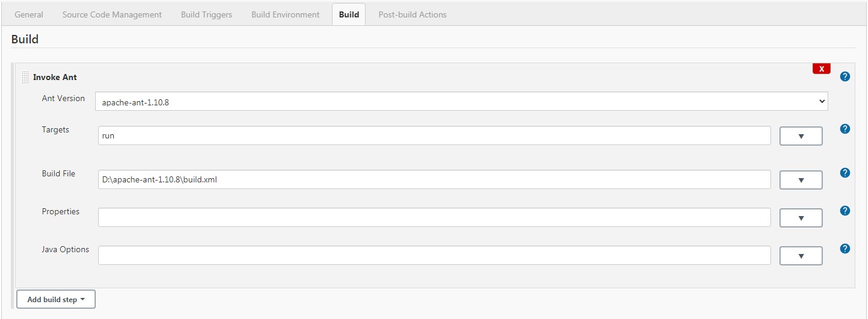
Task: Focus the empty Properties input field
Action: coord(434,217)
